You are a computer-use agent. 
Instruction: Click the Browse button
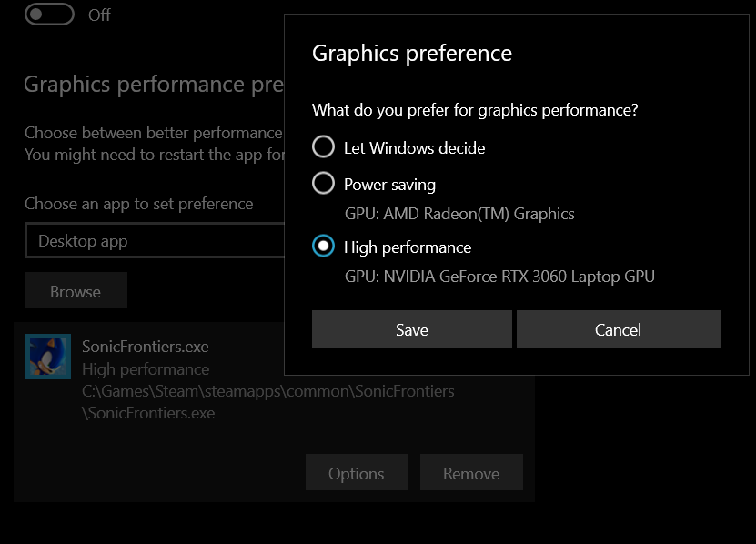[x=76, y=291]
